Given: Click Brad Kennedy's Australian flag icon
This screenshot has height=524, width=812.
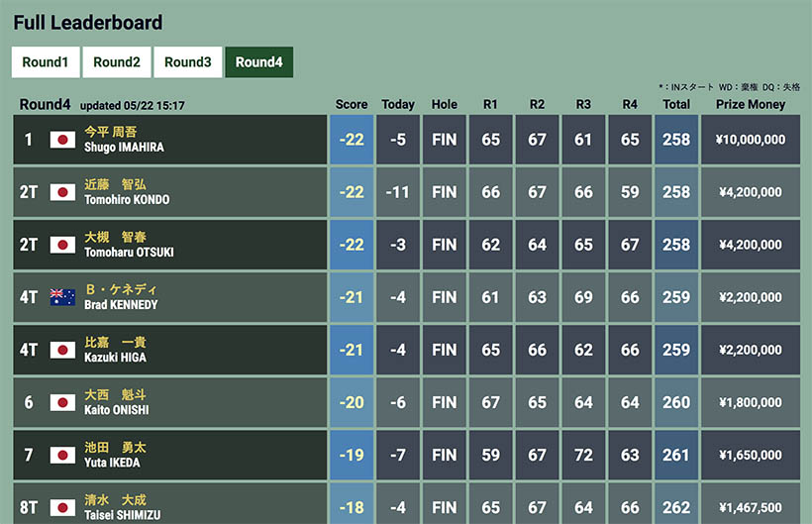Looking at the screenshot, I should click(63, 297).
